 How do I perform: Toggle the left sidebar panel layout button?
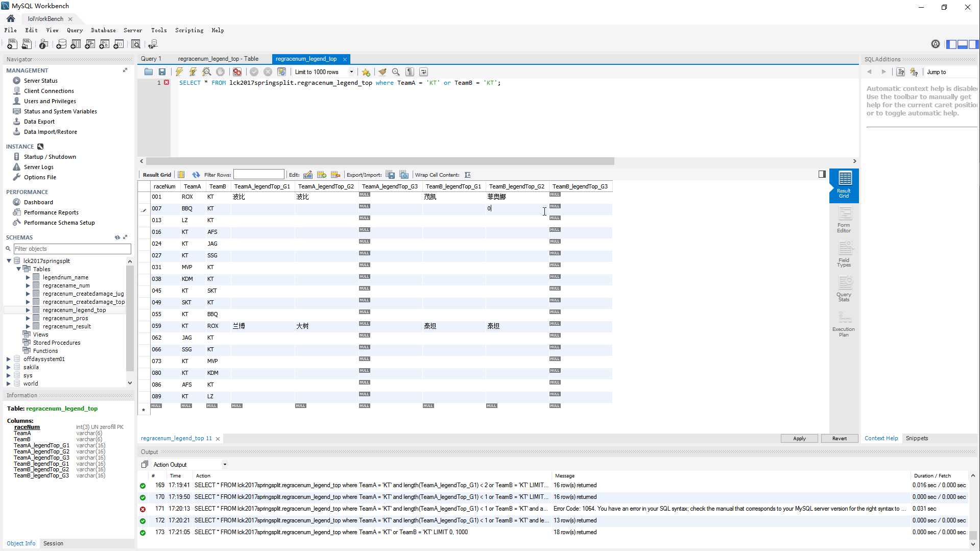click(951, 44)
